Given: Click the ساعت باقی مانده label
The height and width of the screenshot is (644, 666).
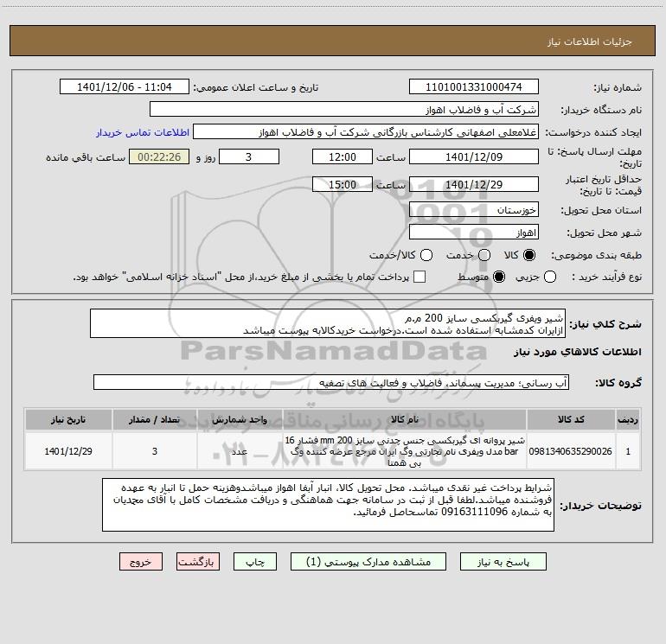Looking at the screenshot, I should [86, 157].
